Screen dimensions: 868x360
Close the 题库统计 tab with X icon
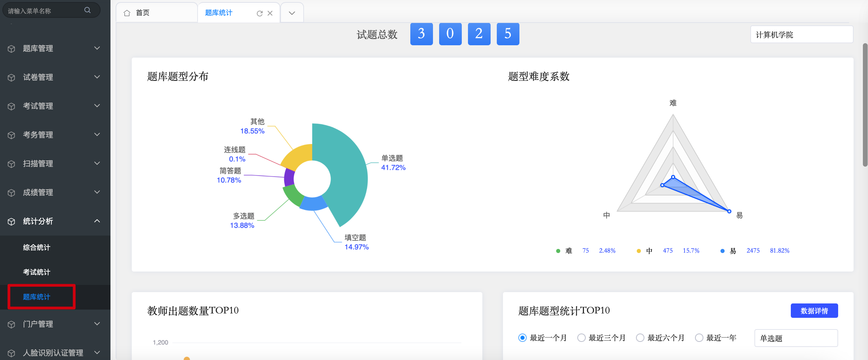pos(270,13)
